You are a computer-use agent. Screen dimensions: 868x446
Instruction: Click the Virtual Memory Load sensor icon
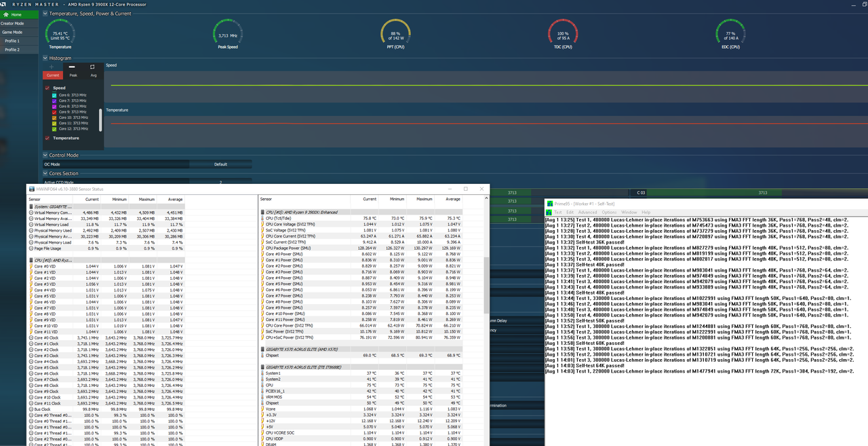[31, 224]
